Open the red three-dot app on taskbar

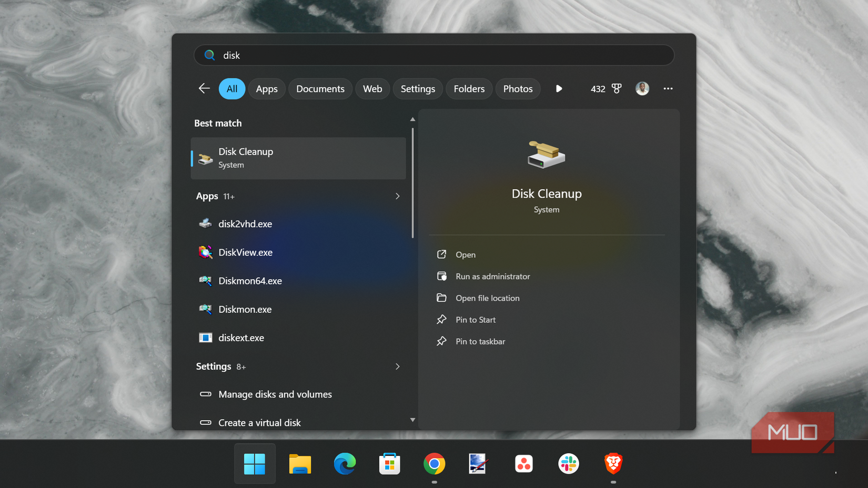(523, 464)
